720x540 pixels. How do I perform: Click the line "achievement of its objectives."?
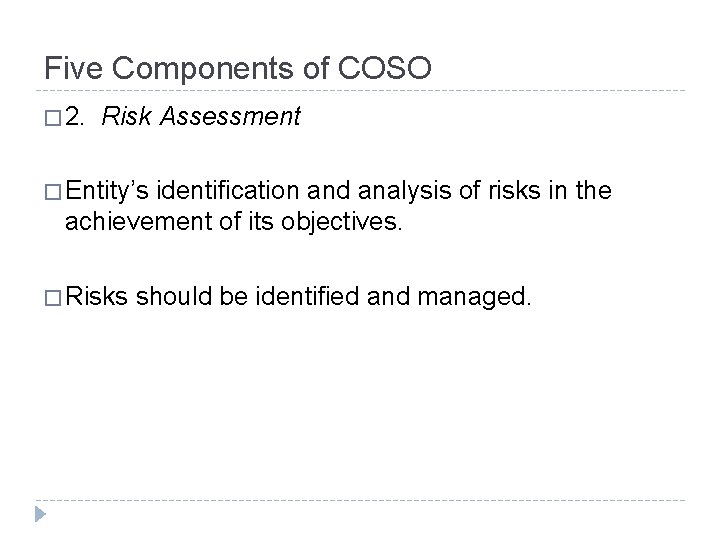click(x=235, y=220)
